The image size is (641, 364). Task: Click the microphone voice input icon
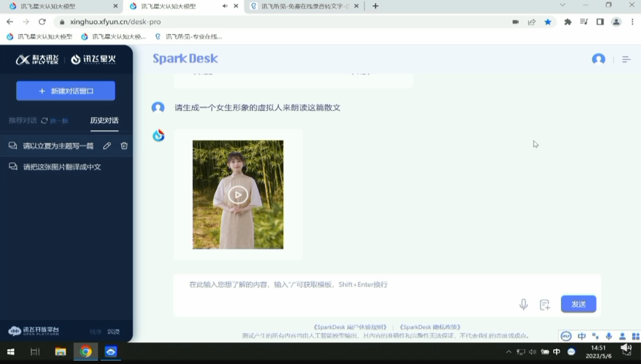(524, 305)
